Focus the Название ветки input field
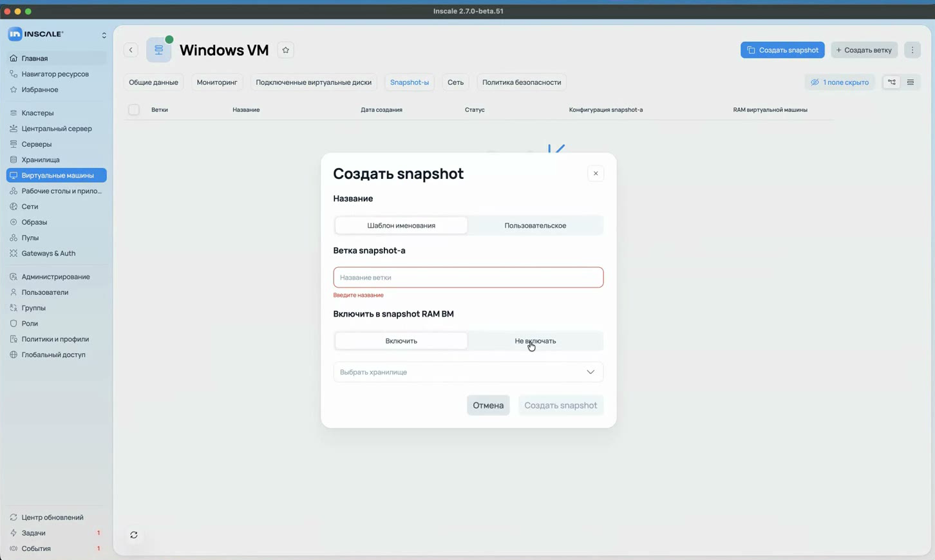This screenshot has height=560, width=935. point(468,277)
